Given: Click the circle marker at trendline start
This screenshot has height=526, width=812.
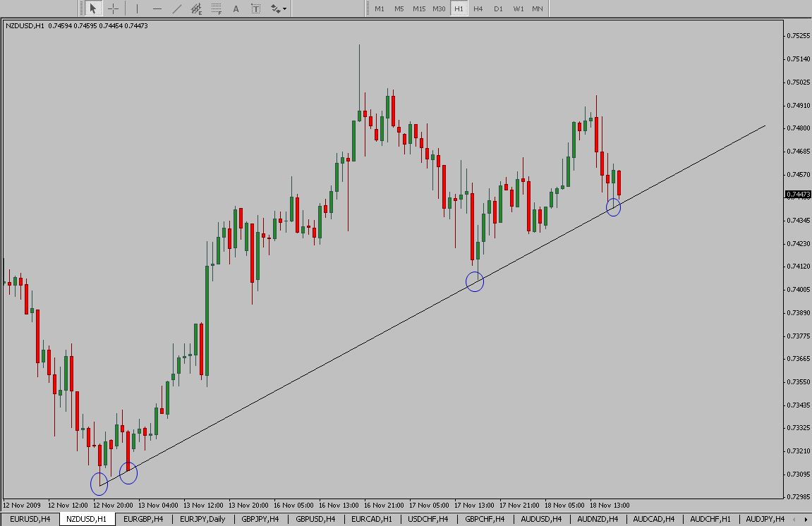Looking at the screenshot, I should tap(99, 484).
